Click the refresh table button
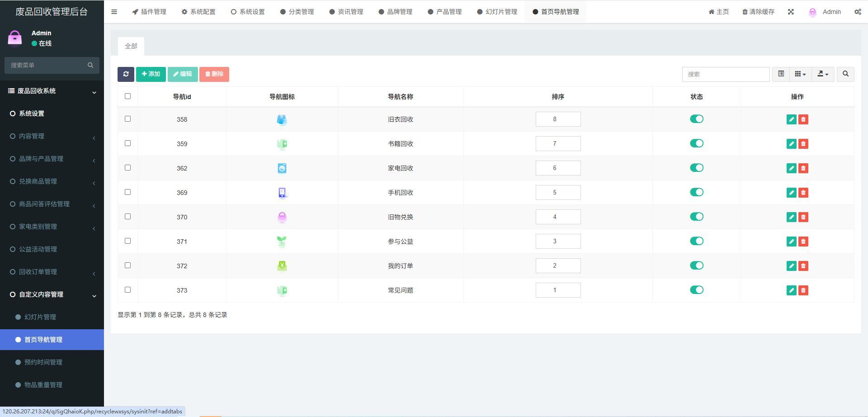This screenshot has width=868, height=417. 126,74
